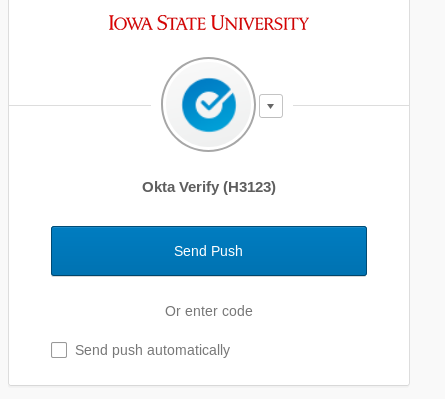Click the dropdown button beside the Okta icon
This screenshot has height=399, width=445.
[271, 106]
